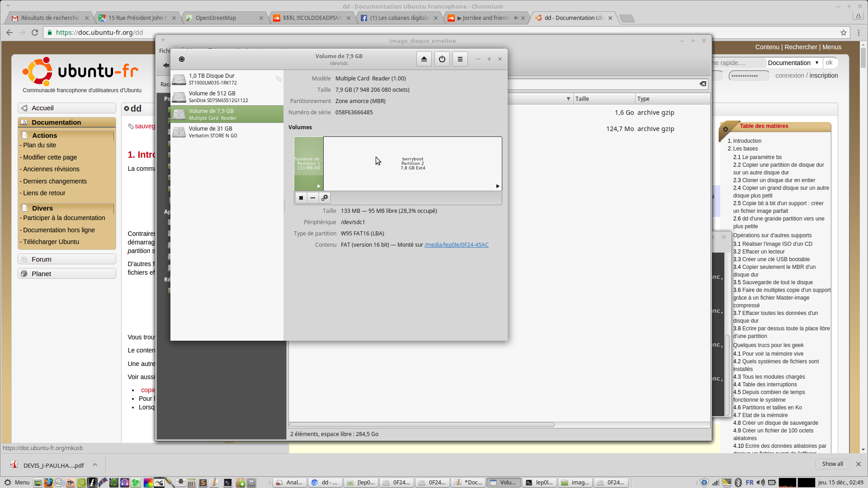Open the hamburger drive options menu
This screenshot has height=488, width=868.
(x=460, y=59)
